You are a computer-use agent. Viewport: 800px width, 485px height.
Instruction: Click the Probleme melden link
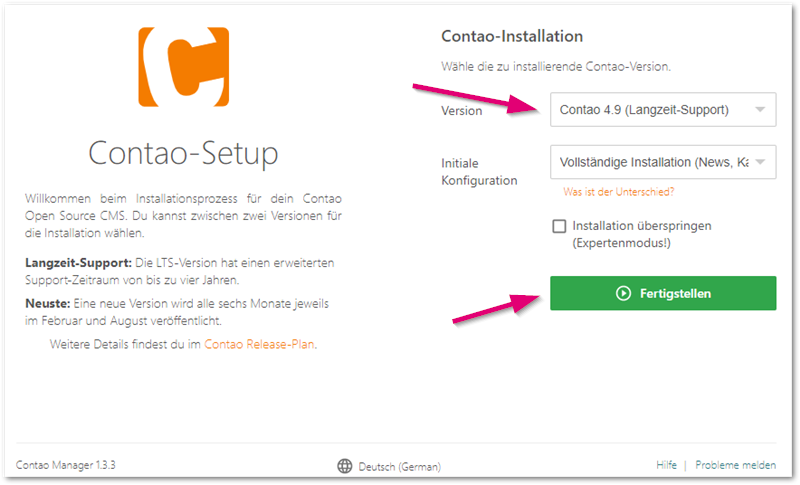[x=734, y=466]
